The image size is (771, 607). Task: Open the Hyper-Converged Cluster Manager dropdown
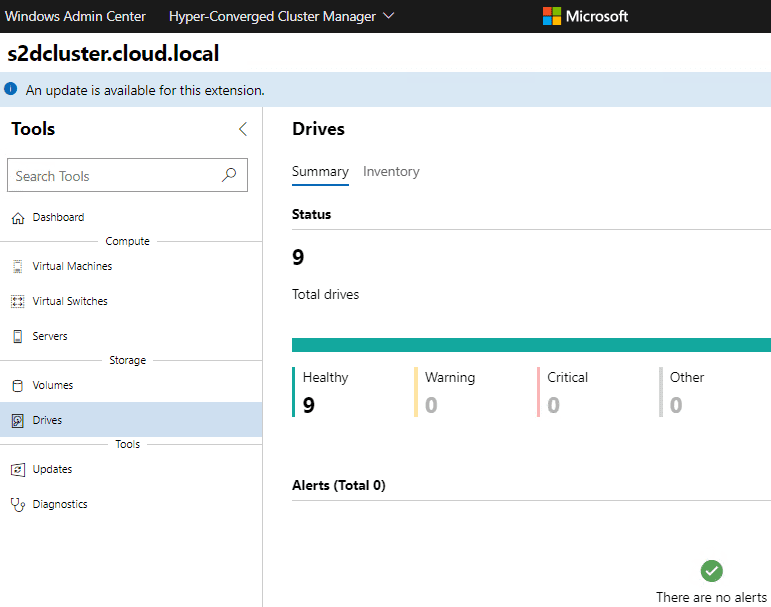tap(282, 16)
